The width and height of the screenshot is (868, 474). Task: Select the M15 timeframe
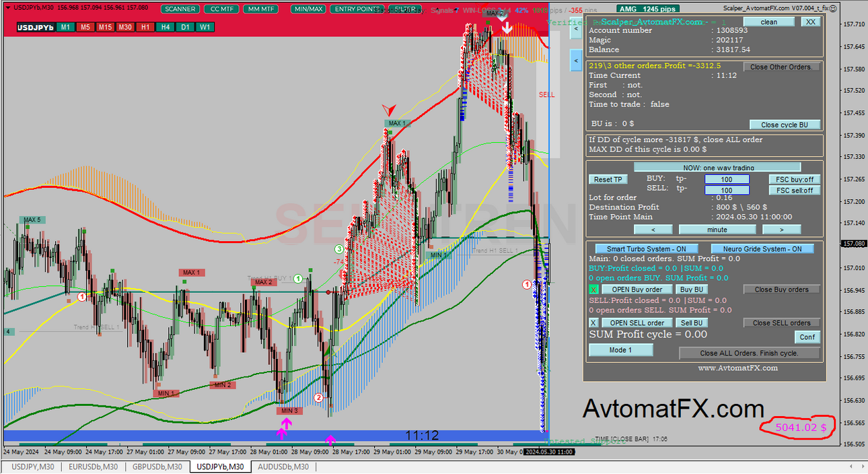(105, 27)
